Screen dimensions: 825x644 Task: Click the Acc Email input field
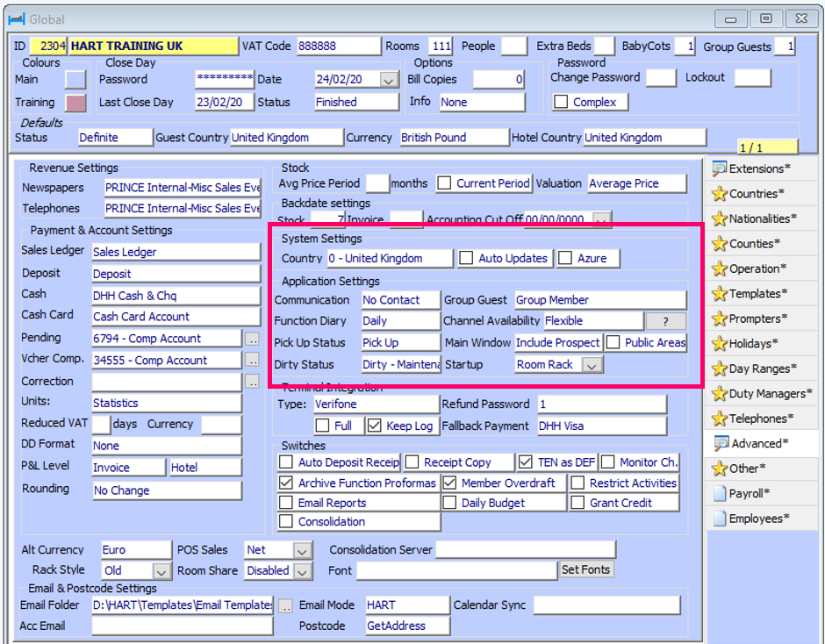point(183,626)
